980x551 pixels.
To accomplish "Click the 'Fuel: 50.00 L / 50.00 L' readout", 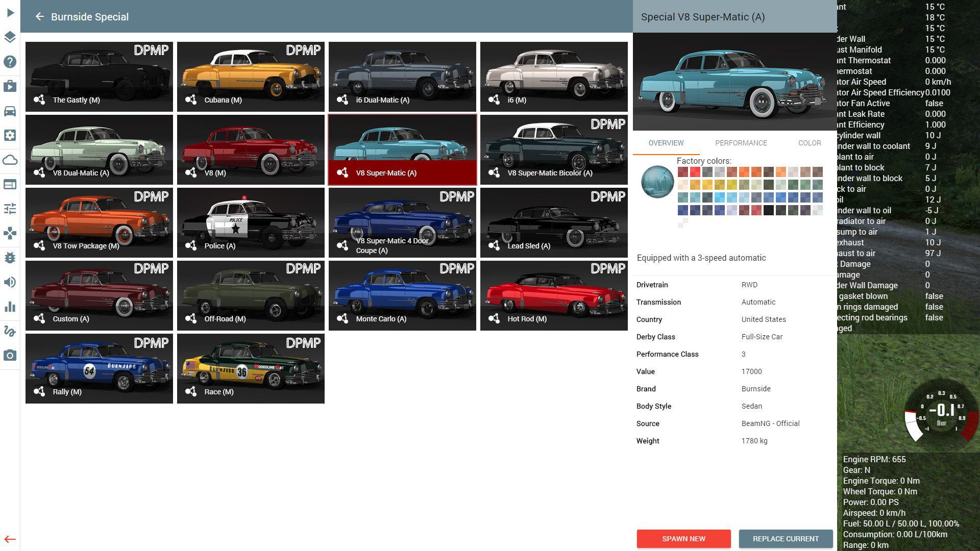I will pyautogui.click(x=901, y=523).
